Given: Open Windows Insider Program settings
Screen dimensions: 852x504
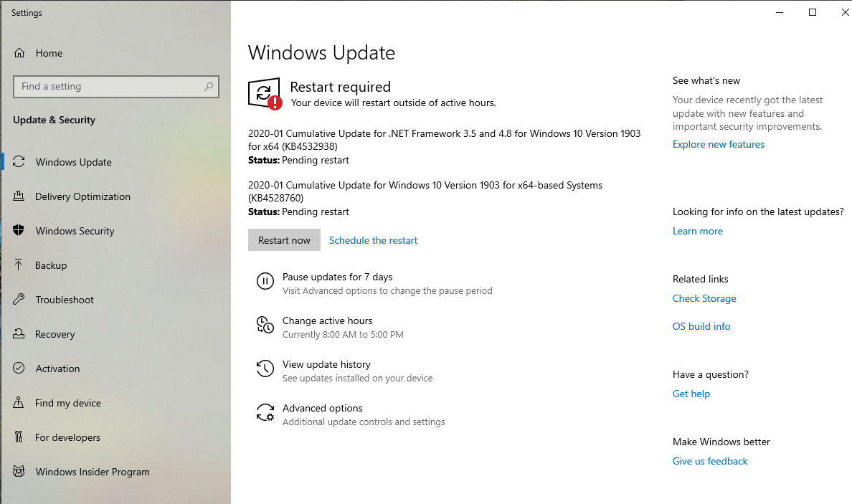Looking at the screenshot, I should 93,472.
